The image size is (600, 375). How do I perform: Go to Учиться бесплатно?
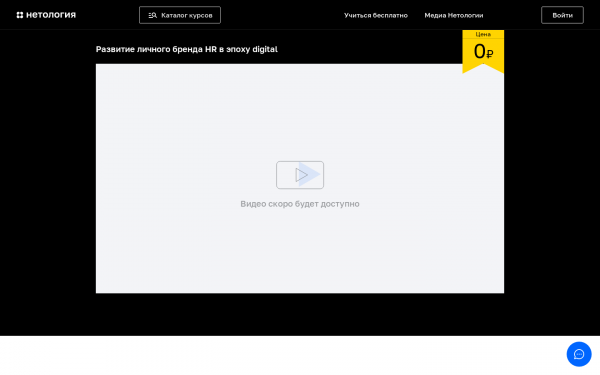tap(376, 15)
